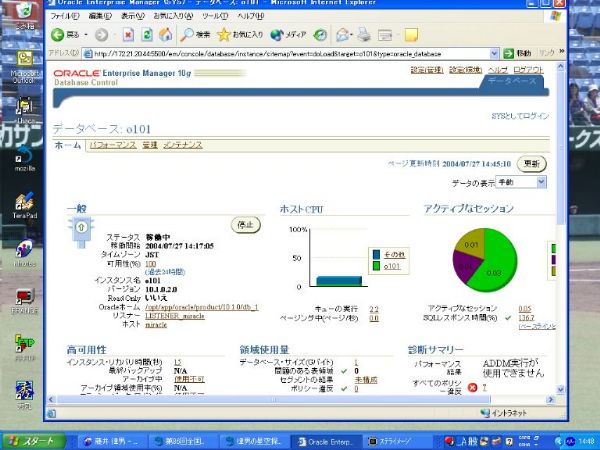Switch to the パフォーマンス tab
The image size is (600, 450).
coord(113,145)
